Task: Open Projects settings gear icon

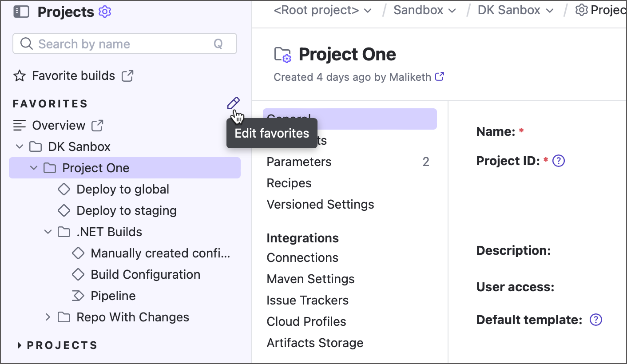Action: click(105, 12)
